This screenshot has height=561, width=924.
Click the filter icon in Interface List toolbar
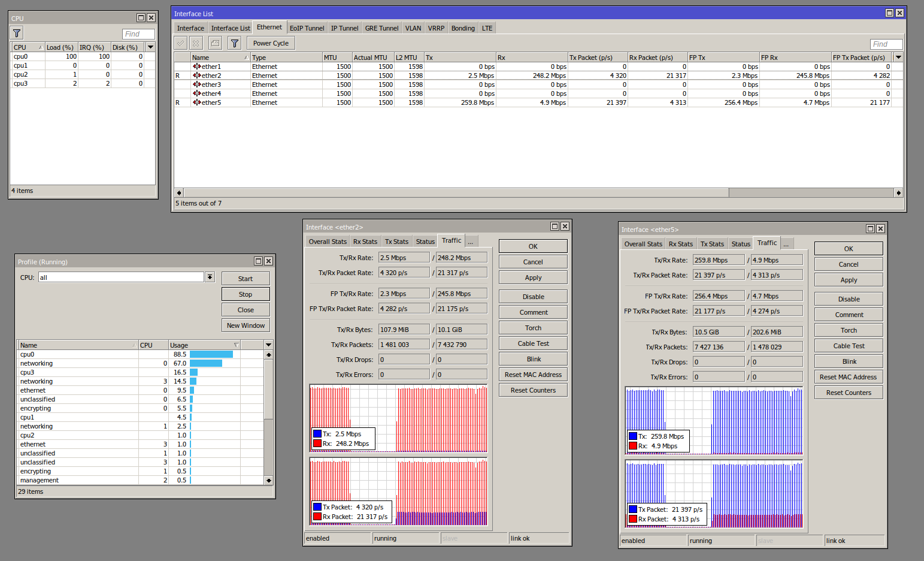pyautogui.click(x=235, y=43)
